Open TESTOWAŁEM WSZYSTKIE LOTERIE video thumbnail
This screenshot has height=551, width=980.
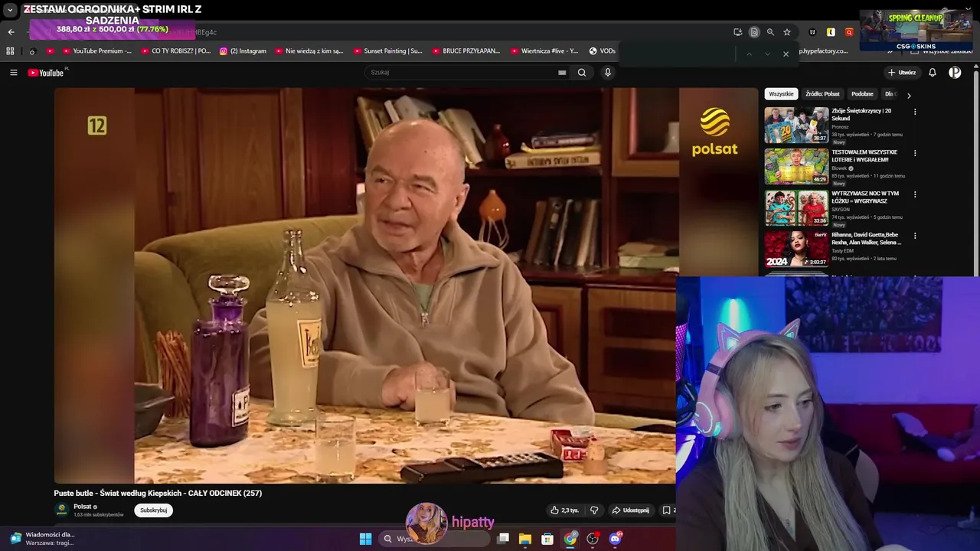(x=796, y=166)
